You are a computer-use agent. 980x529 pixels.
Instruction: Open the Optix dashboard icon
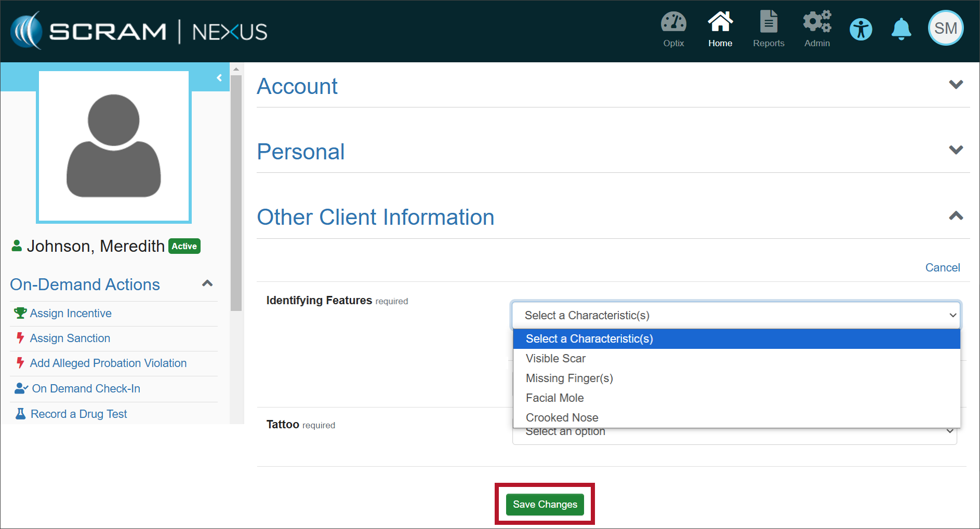point(673,23)
